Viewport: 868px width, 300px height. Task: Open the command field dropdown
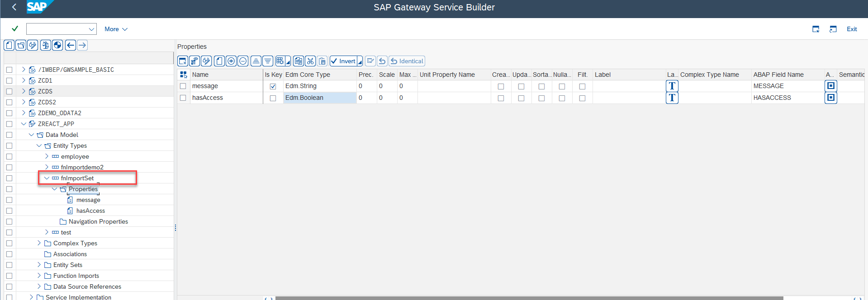(x=92, y=29)
